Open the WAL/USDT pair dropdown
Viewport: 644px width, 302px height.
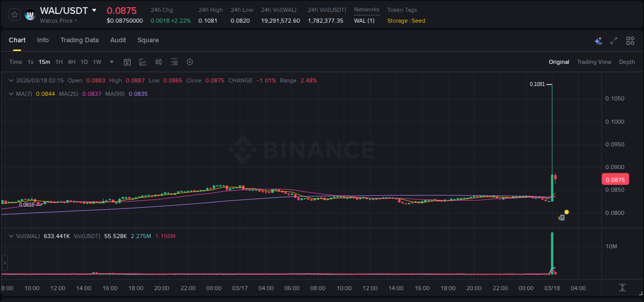94,10
